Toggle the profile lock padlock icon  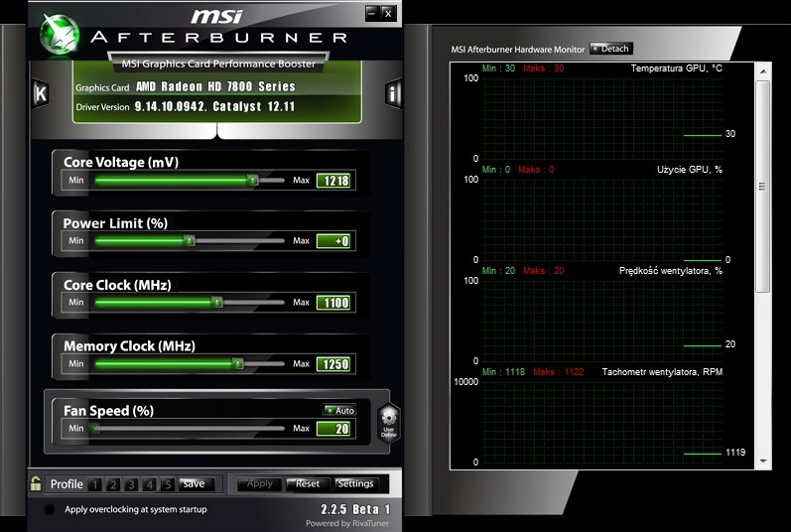[36, 483]
